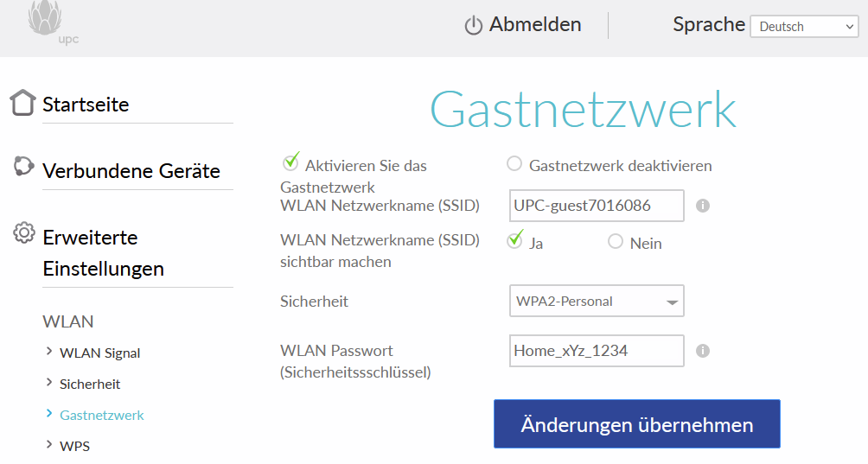The width and height of the screenshot is (868, 464).
Task: Open the Sprache language dropdown
Action: tap(803, 27)
